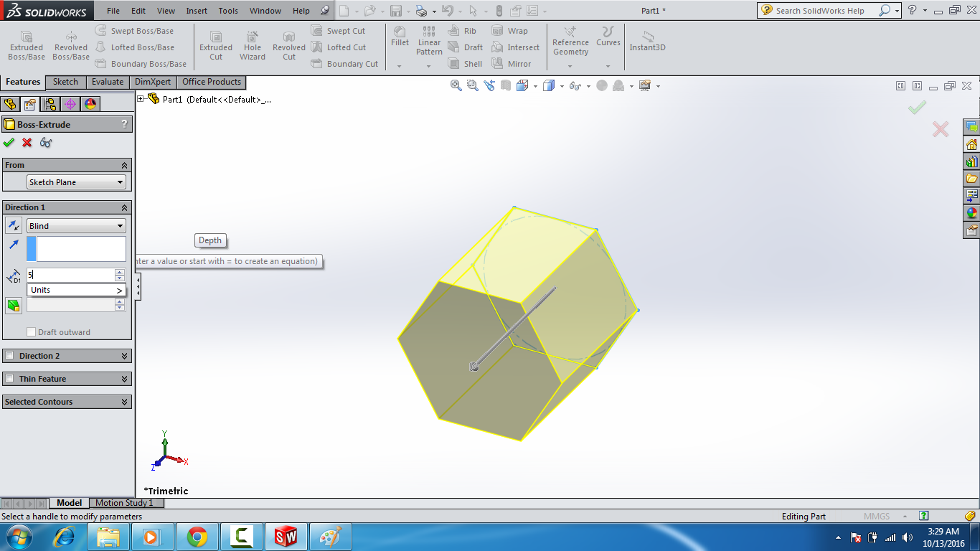Confirm extrude with green check mark
Screen dimensions: 980x551
coord(9,143)
